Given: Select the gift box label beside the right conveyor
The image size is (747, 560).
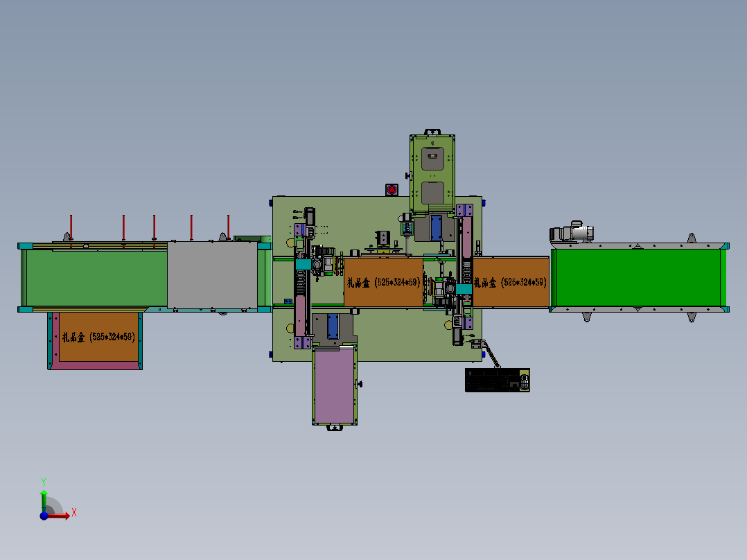Looking at the screenshot, I should 511,283.
